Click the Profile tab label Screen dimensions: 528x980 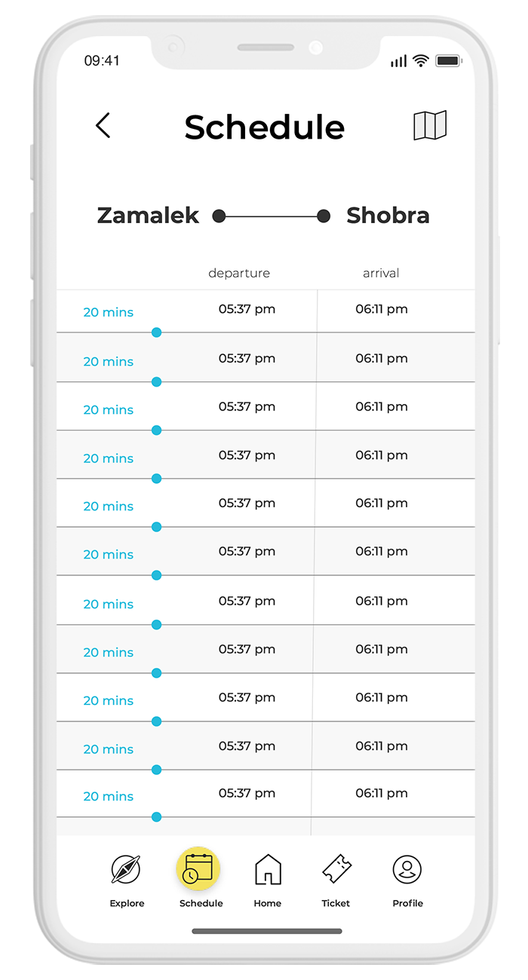click(407, 903)
